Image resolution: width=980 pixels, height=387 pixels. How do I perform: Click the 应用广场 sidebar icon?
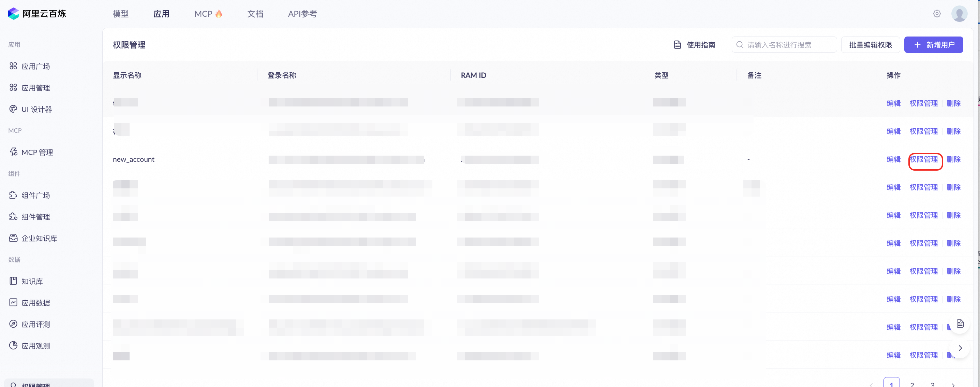(13, 66)
